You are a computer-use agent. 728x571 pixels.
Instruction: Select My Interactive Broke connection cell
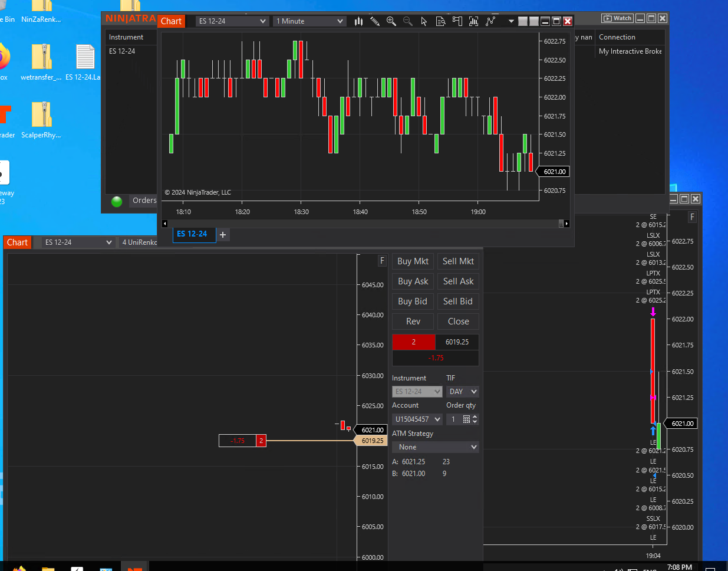[630, 51]
